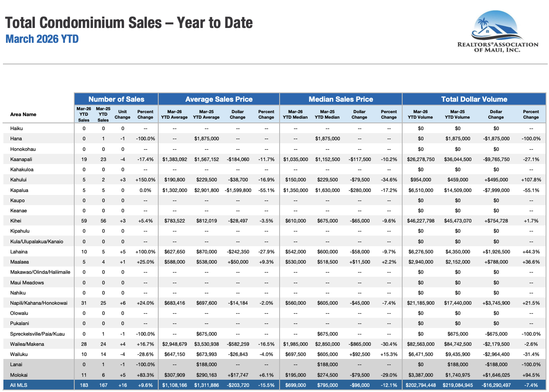Click the Kahului area name

click(x=19, y=180)
